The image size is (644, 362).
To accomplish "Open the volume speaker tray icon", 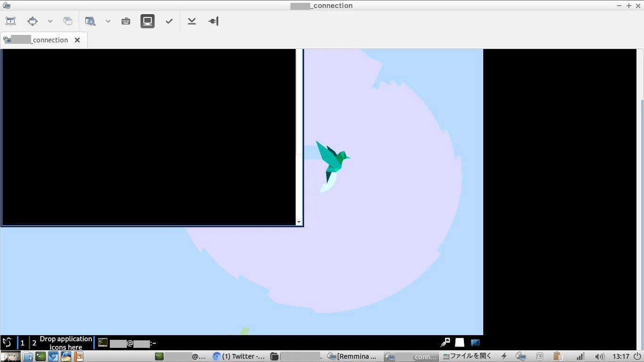I will (x=599, y=357).
